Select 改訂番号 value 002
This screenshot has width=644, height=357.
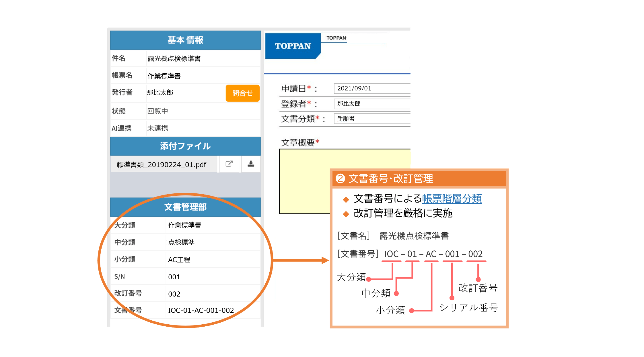pos(174,294)
